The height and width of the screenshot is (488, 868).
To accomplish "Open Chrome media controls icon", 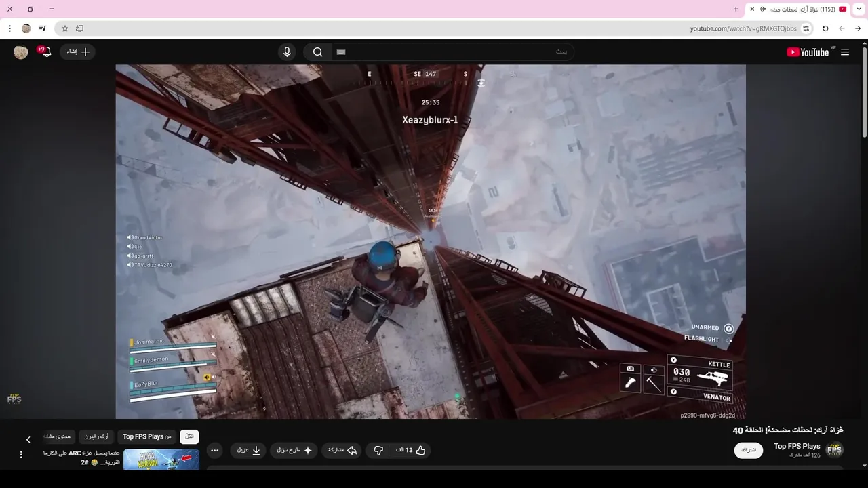I will pos(43,28).
